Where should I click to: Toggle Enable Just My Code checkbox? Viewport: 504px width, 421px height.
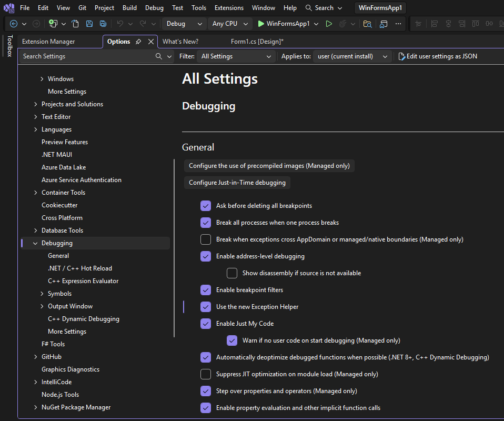pos(206,324)
